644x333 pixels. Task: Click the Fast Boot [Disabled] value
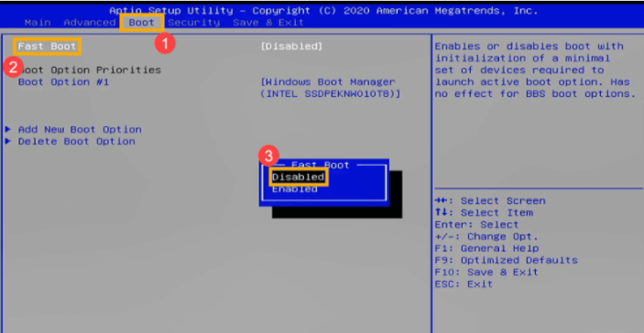pyautogui.click(x=291, y=47)
